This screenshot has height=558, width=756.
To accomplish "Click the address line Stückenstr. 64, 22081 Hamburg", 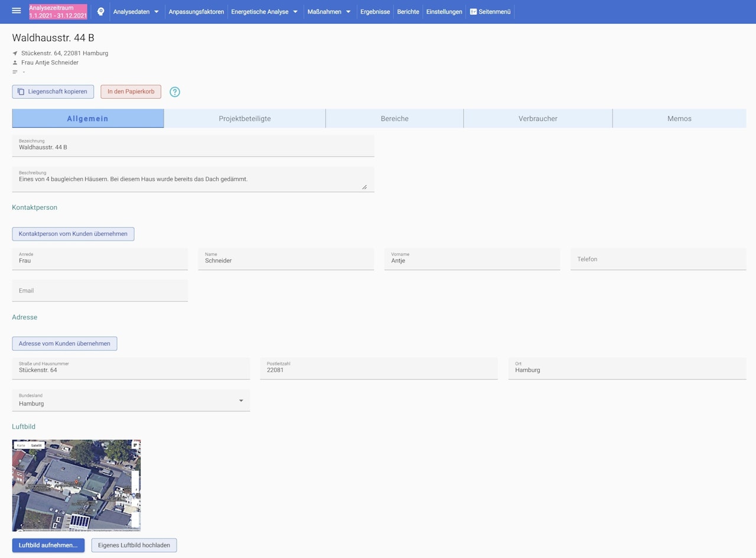I will 65,53.
